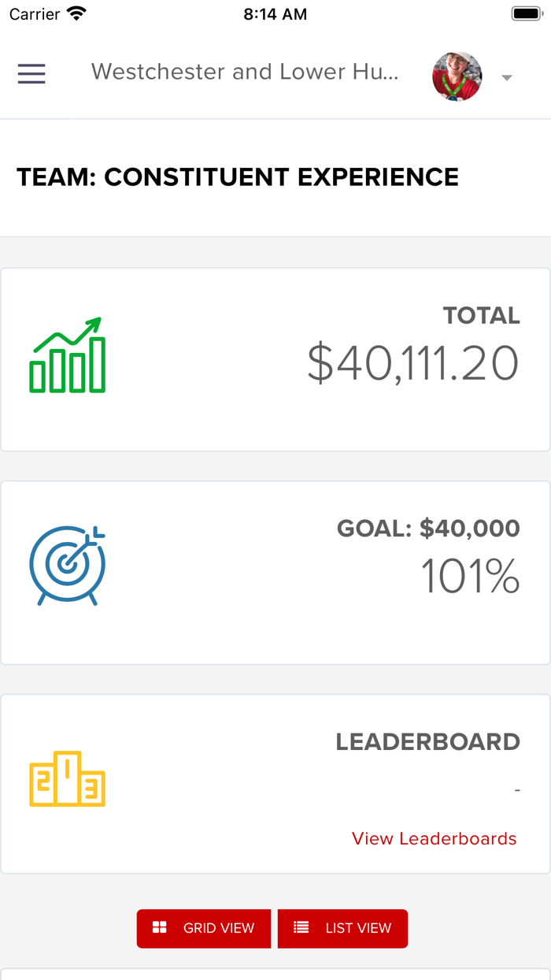The height and width of the screenshot is (980, 551).
Task: Tap the green growth chart icon
Action: coord(68,355)
